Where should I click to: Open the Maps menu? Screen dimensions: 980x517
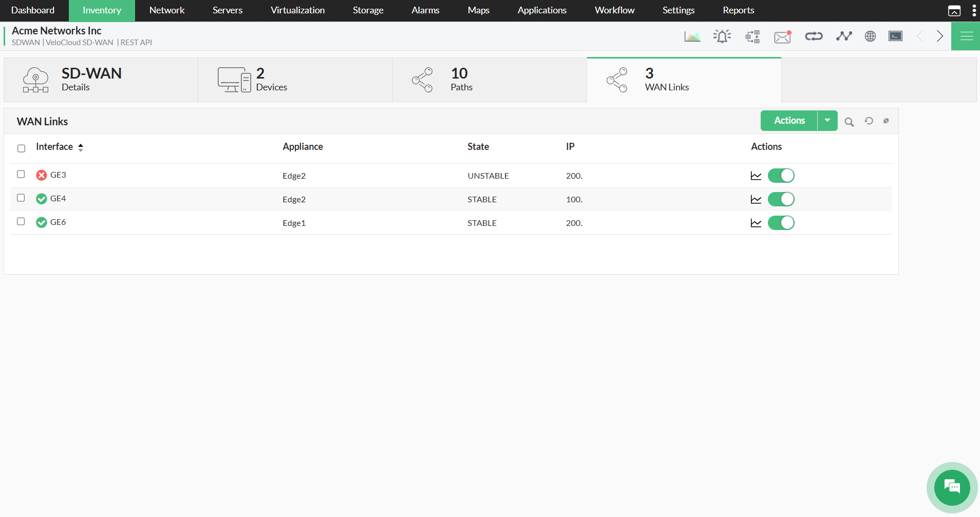(x=479, y=10)
